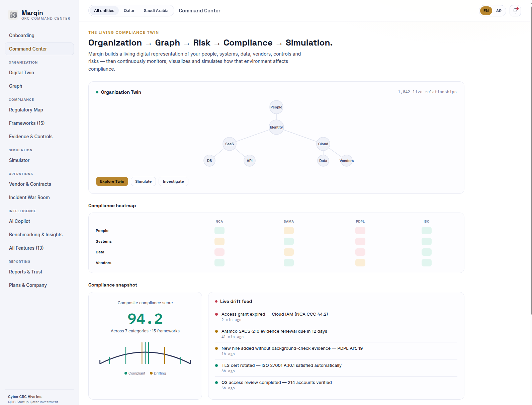Select the DB graph node
Screen dimensions: 532x405
[x=209, y=161]
